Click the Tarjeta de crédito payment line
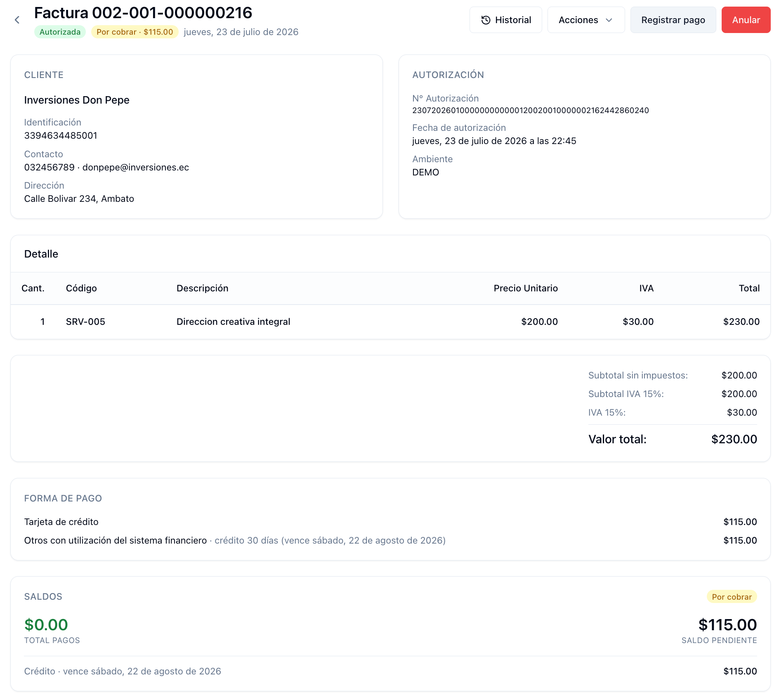This screenshot has height=700, width=779. click(x=390, y=522)
